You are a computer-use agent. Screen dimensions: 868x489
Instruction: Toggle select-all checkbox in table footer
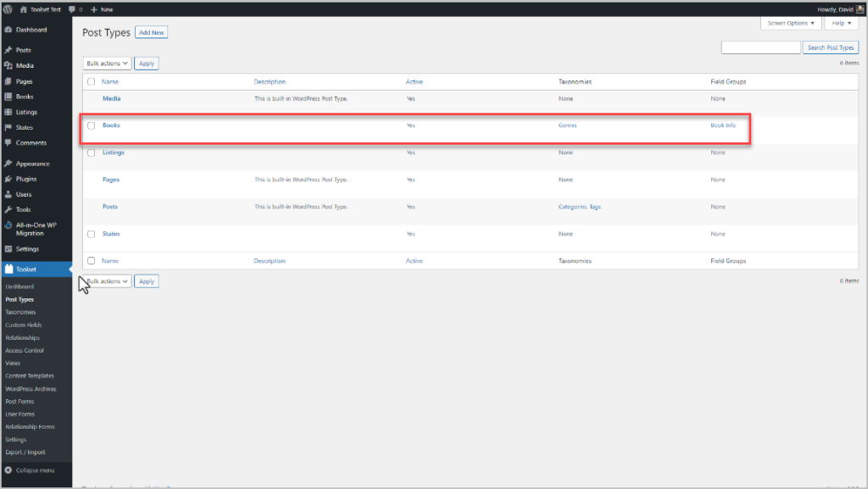click(92, 260)
